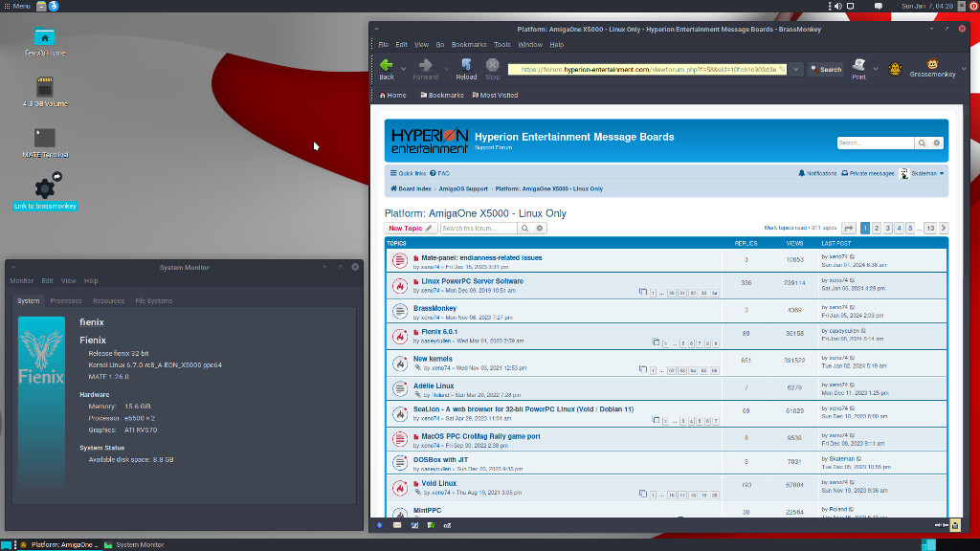980x551 pixels.
Task: Click the Stop loading button
Action: [493, 69]
